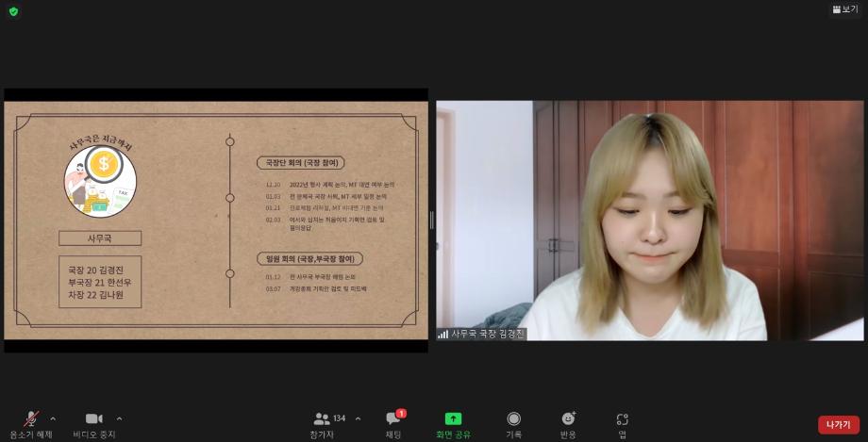Open the 보기 view layout menu
This screenshot has width=868, height=442.
coord(844,9)
